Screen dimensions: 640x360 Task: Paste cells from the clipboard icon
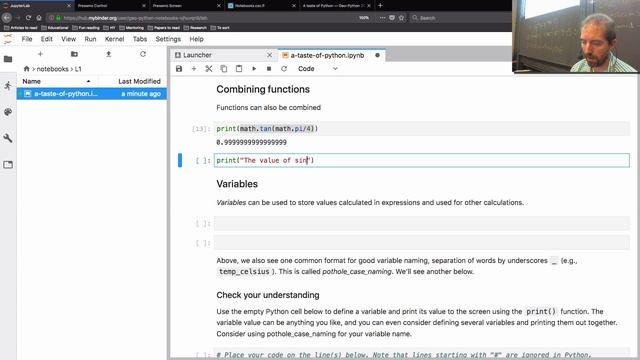coord(239,69)
